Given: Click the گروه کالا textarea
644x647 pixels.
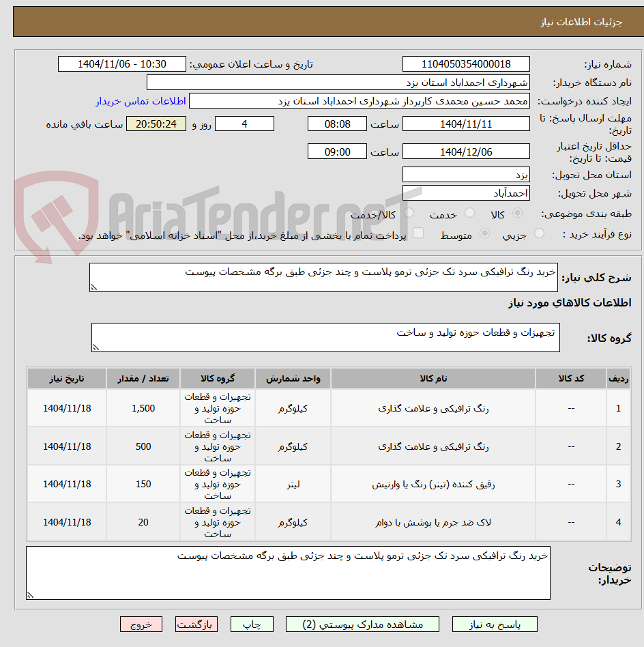Looking at the screenshot, I should click(325, 338).
